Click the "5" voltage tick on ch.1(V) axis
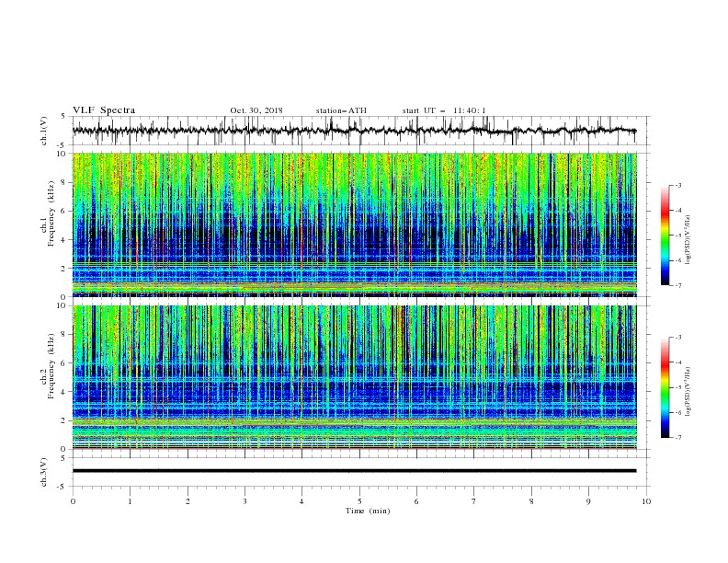This screenshot has height=563, width=728. (x=64, y=117)
